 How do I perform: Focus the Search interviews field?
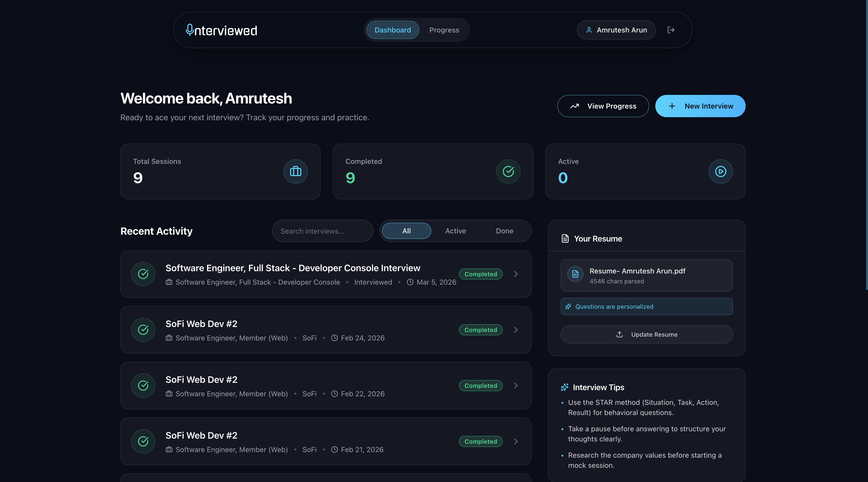[x=323, y=231]
